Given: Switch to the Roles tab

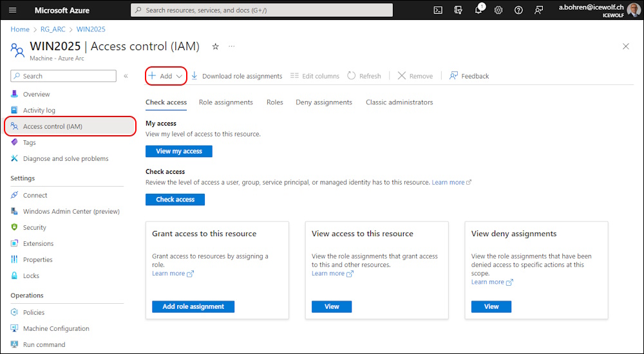Looking at the screenshot, I should point(275,102).
